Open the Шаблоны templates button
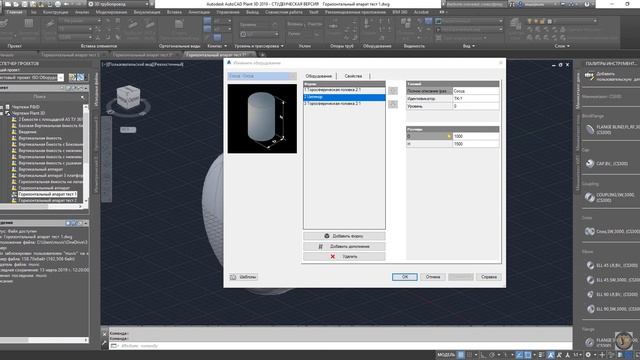Screen dimensions: 640x360 tap(243, 277)
